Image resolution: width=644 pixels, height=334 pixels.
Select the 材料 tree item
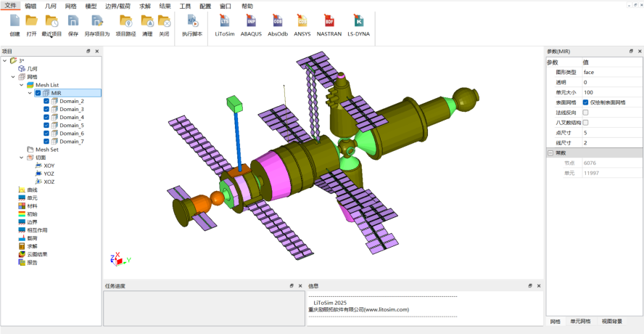tap(32, 206)
